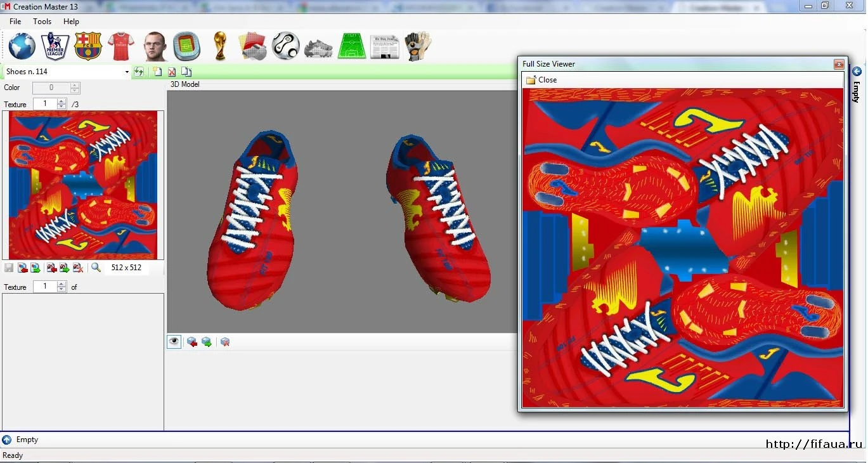Click the green refresh arrows next to shoes dropdown
The height and width of the screenshot is (463, 868).
coord(139,72)
